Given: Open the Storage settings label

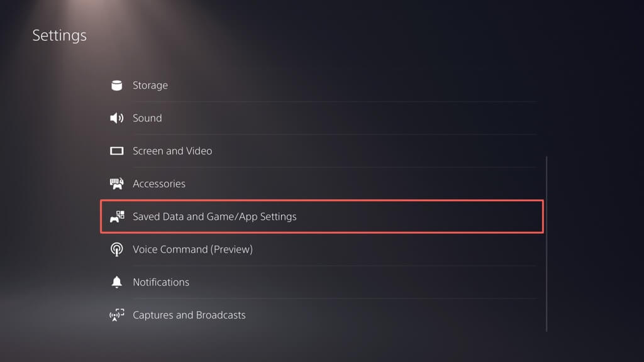Looking at the screenshot, I should point(150,85).
